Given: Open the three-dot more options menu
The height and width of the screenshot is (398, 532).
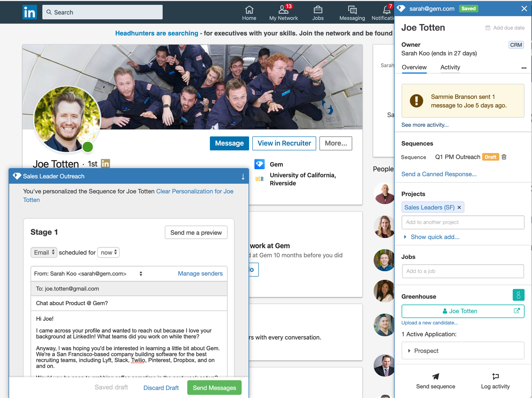Looking at the screenshot, I should tap(524, 68).
